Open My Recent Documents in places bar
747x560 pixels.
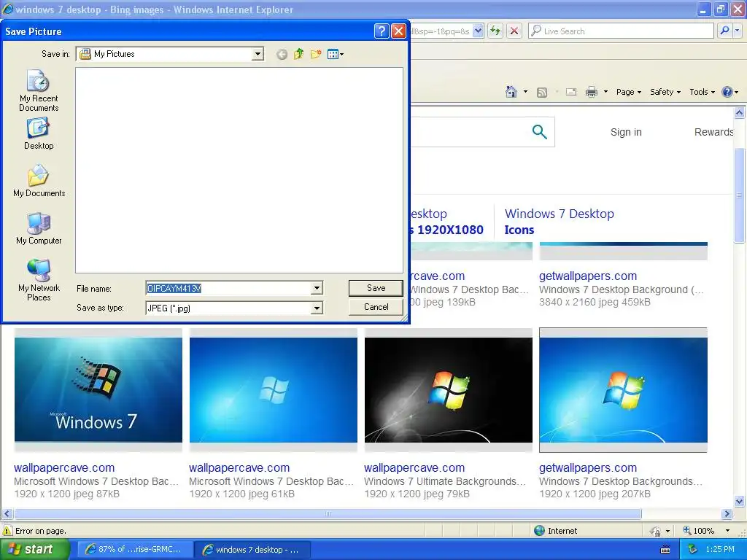tap(39, 90)
